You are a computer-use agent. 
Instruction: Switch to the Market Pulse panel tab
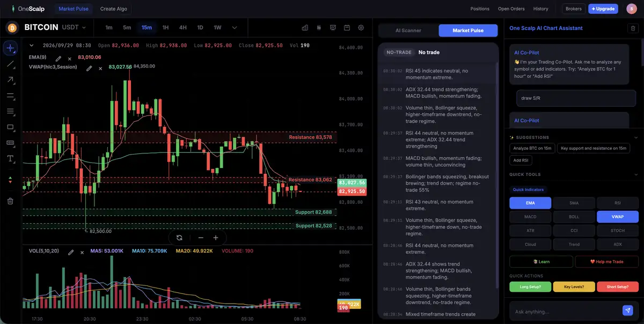pyautogui.click(x=468, y=31)
